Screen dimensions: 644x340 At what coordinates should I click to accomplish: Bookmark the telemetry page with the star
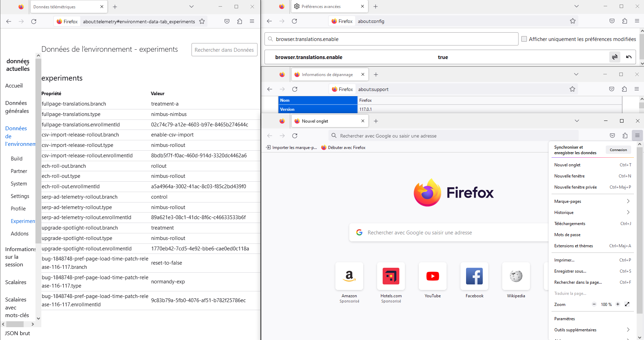[x=202, y=22]
